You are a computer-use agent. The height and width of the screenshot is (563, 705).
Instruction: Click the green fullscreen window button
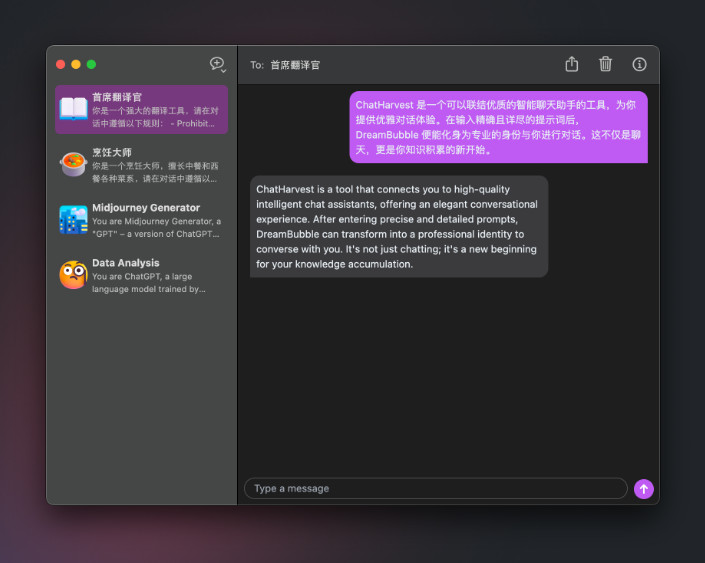click(91, 64)
